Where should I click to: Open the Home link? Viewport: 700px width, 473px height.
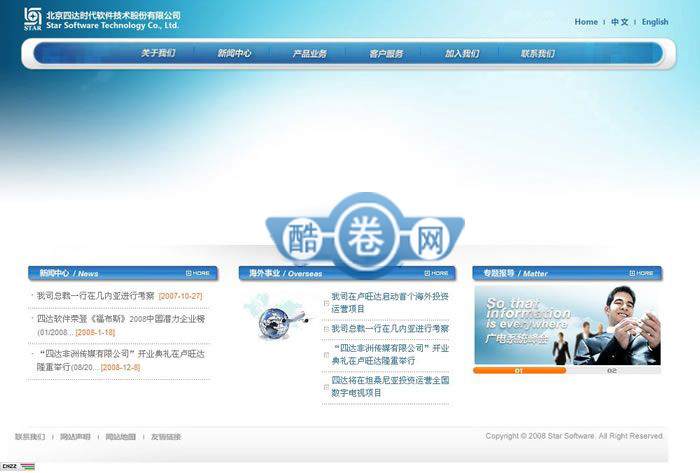pyautogui.click(x=586, y=22)
